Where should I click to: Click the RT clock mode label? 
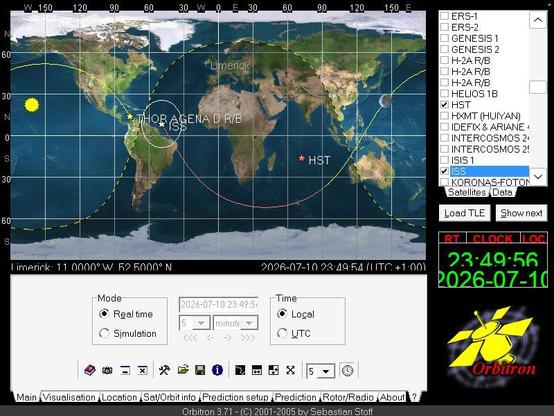pyautogui.click(x=452, y=239)
